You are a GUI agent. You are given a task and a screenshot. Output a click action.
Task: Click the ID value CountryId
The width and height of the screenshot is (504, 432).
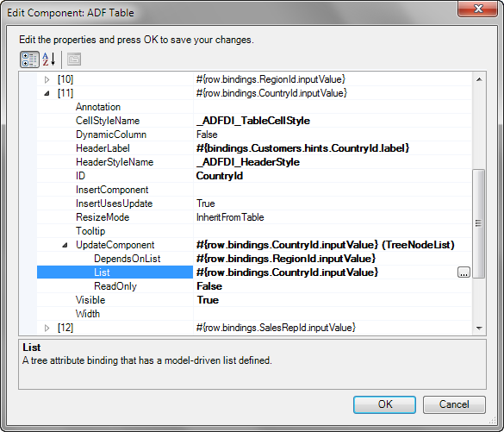220,176
